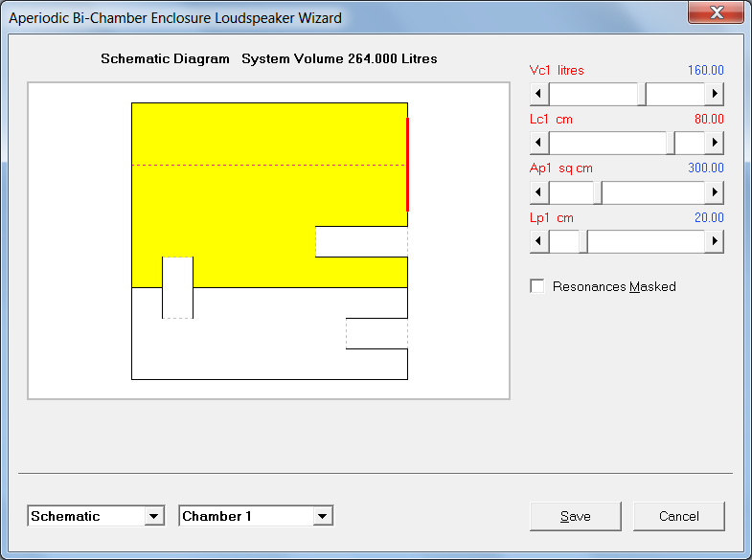Decrease Lc1 cm with left arrow

(539, 143)
